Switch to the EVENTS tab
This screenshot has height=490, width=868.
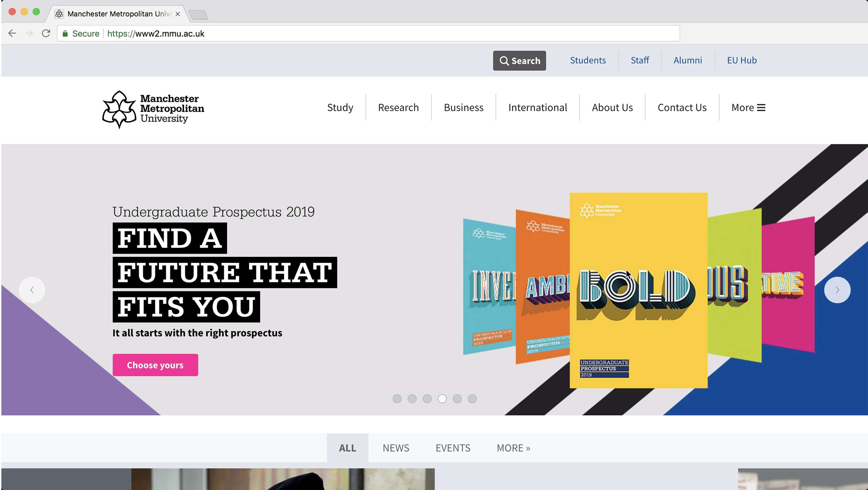tap(453, 448)
